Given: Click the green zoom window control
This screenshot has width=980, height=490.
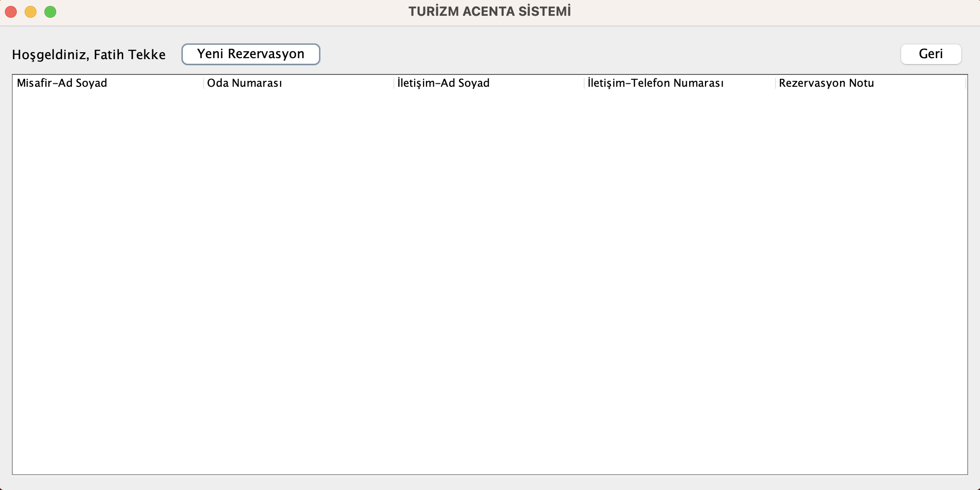Looking at the screenshot, I should click(x=50, y=12).
